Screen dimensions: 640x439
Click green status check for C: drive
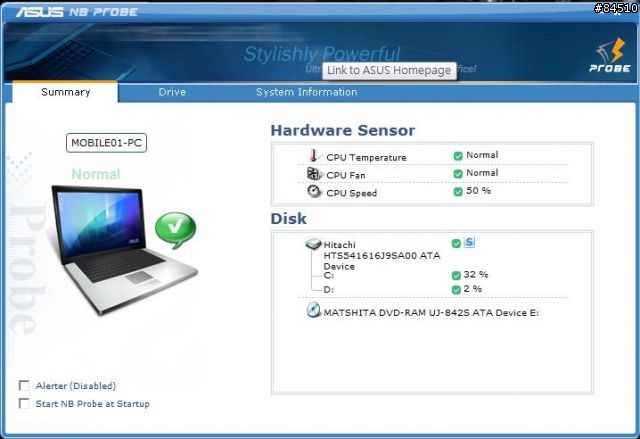coord(456,275)
